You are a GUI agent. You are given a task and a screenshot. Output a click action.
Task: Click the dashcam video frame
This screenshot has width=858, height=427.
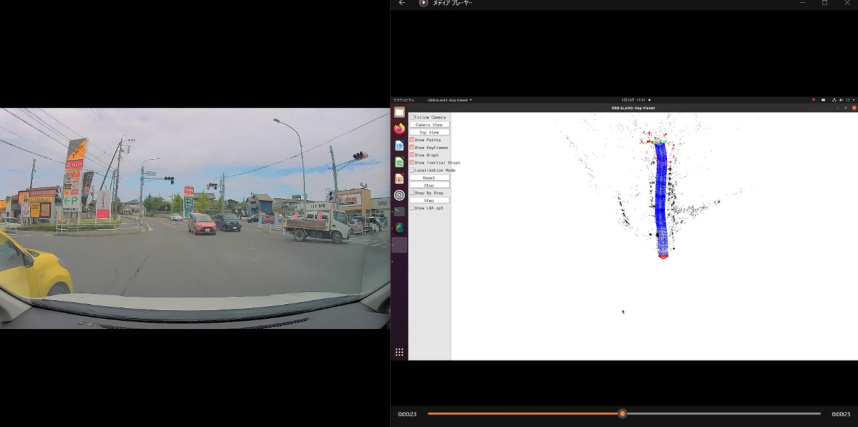coord(195,218)
